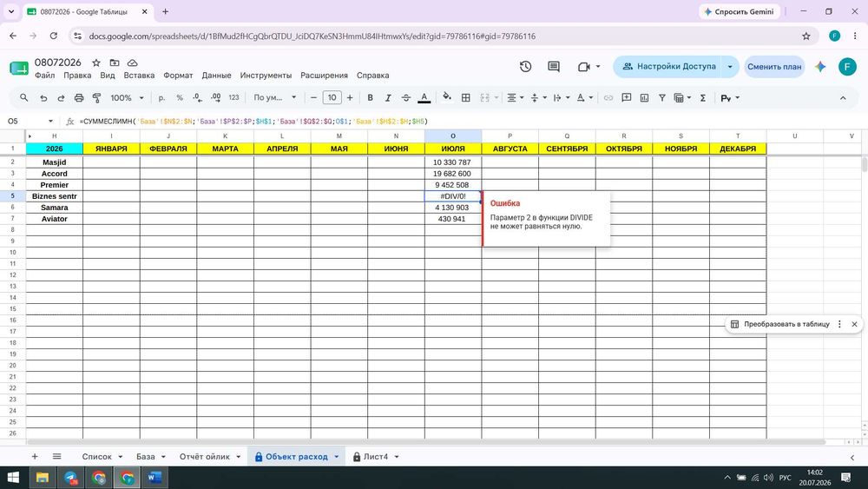Image resolution: width=868 pixels, height=489 pixels.
Task: Print the spreadsheet
Action: tap(79, 97)
